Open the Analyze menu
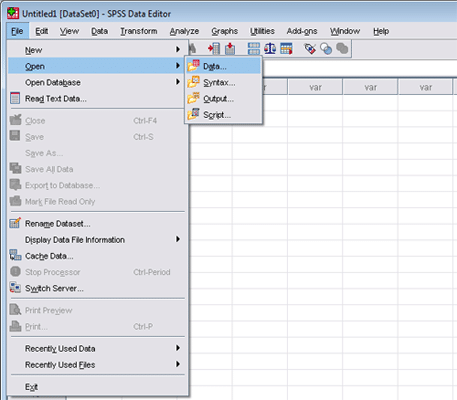Viewport: 457px width, 400px height. [x=184, y=31]
